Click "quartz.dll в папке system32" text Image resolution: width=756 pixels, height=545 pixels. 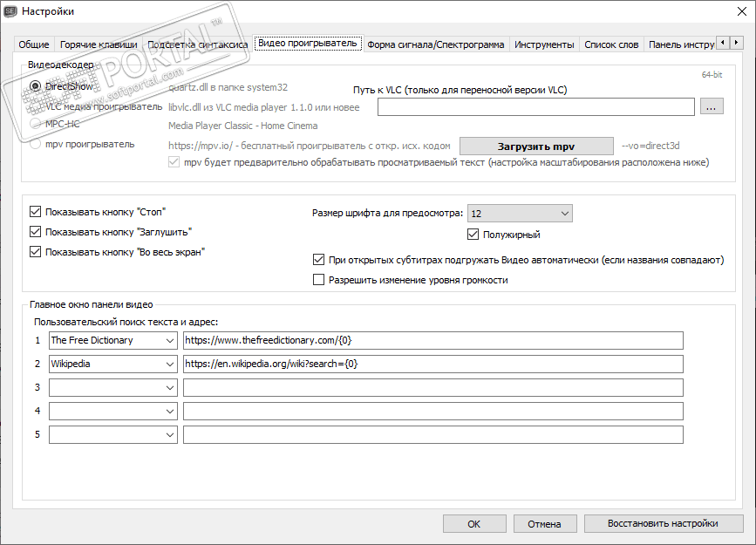[x=228, y=87]
